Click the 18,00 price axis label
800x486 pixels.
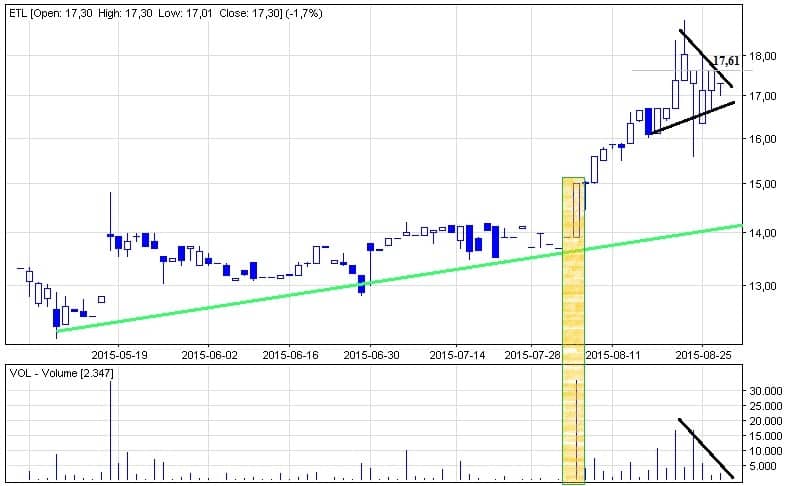763,56
